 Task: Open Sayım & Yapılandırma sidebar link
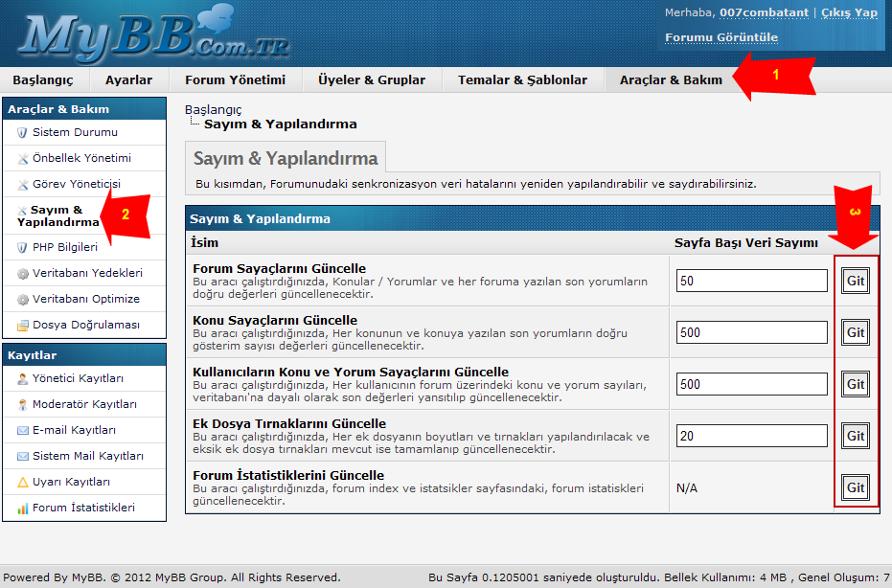coord(58,216)
